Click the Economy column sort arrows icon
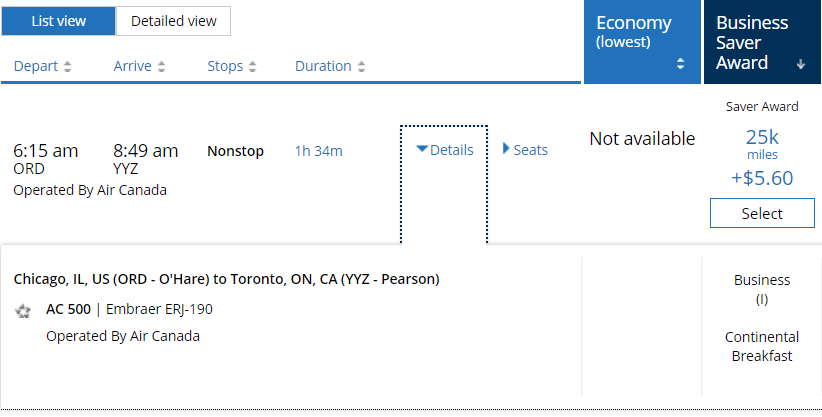 pos(681,63)
